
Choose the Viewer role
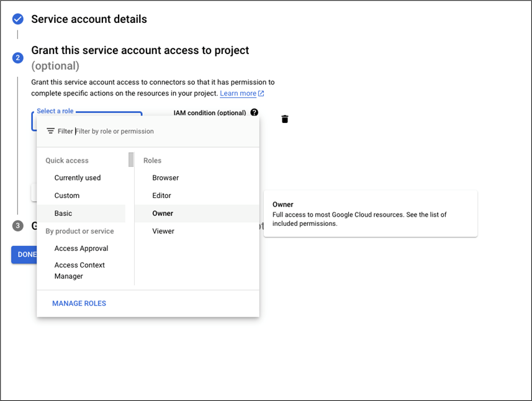click(x=163, y=231)
